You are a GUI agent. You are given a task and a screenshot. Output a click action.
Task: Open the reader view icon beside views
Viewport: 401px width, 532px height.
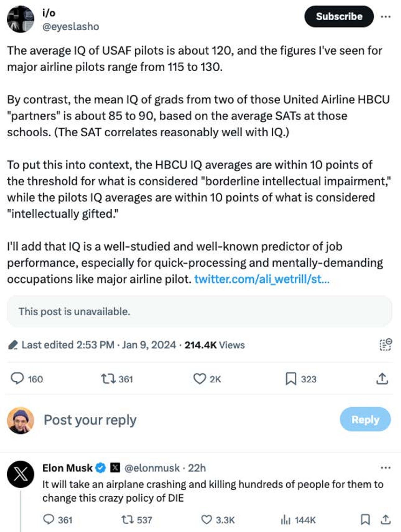pyautogui.click(x=386, y=345)
